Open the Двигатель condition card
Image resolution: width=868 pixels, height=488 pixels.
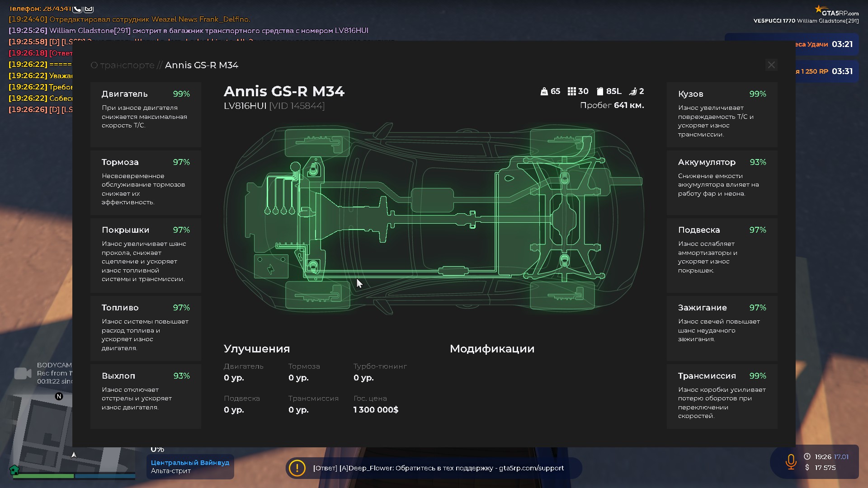click(146, 114)
